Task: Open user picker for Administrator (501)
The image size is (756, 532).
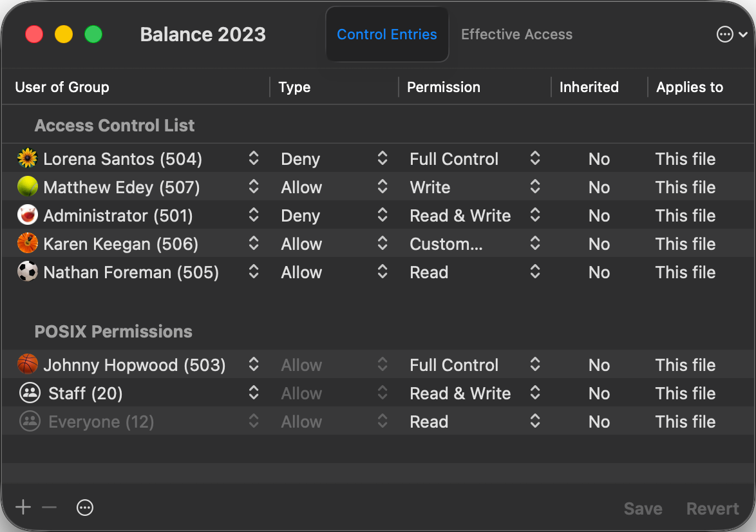Action: point(254,215)
